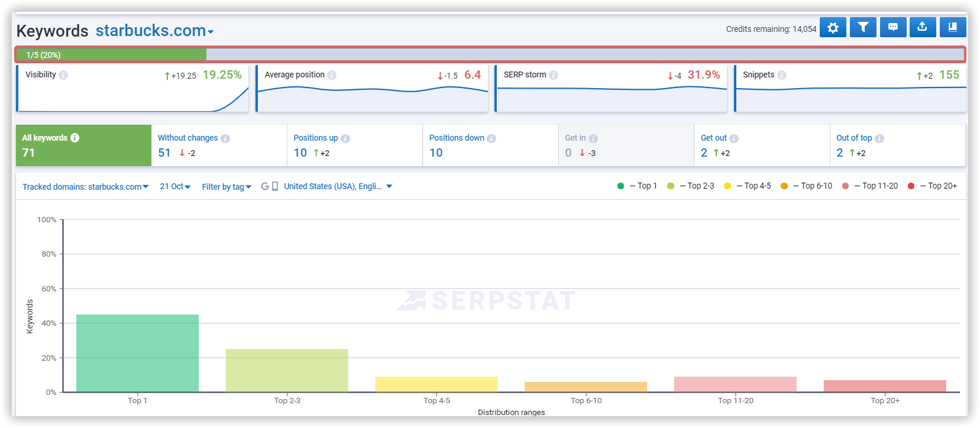Click the Google search engine icon

coord(265,186)
